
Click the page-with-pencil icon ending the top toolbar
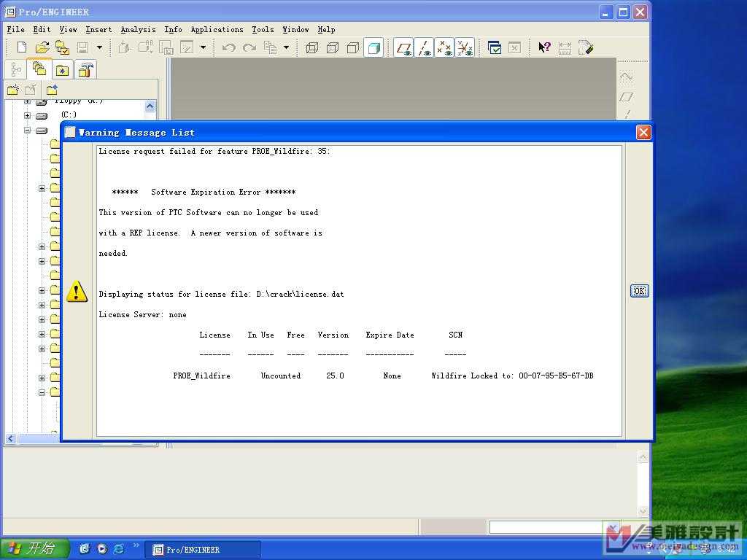[x=586, y=47]
